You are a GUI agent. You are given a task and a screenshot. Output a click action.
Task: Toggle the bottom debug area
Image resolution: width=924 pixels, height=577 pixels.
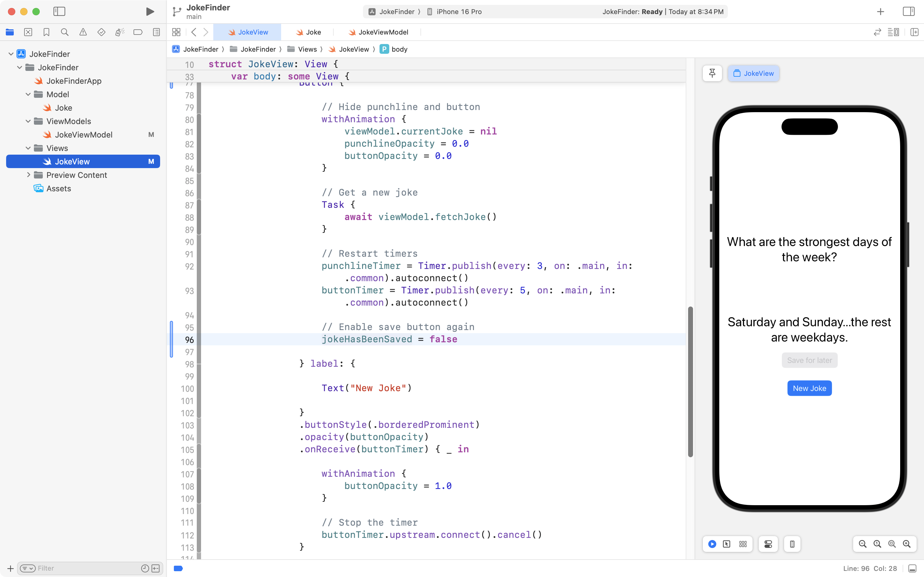(912, 568)
